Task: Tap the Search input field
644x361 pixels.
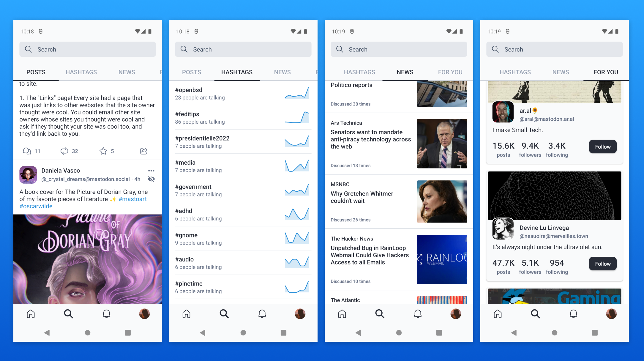Action: [87, 49]
